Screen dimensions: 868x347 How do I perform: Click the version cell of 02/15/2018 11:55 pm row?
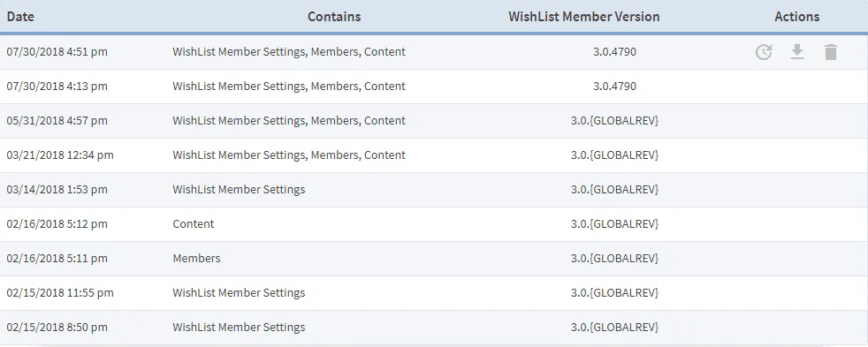pos(614,293)
